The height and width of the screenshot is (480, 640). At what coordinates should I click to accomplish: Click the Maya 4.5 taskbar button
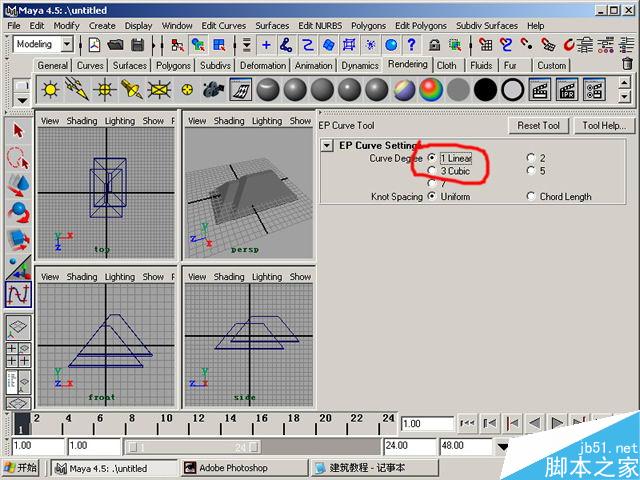(x=114, y=468)
